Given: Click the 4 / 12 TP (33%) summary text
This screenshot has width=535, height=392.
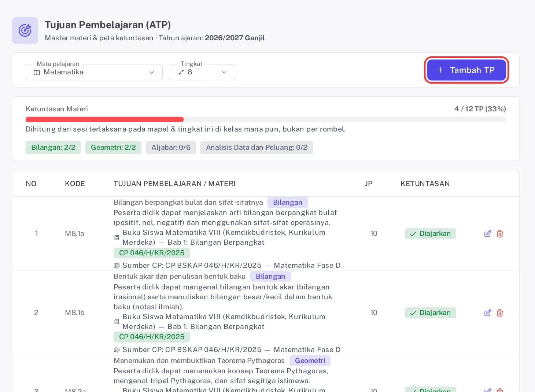Looking at the screenshot, I should point(480,109).
